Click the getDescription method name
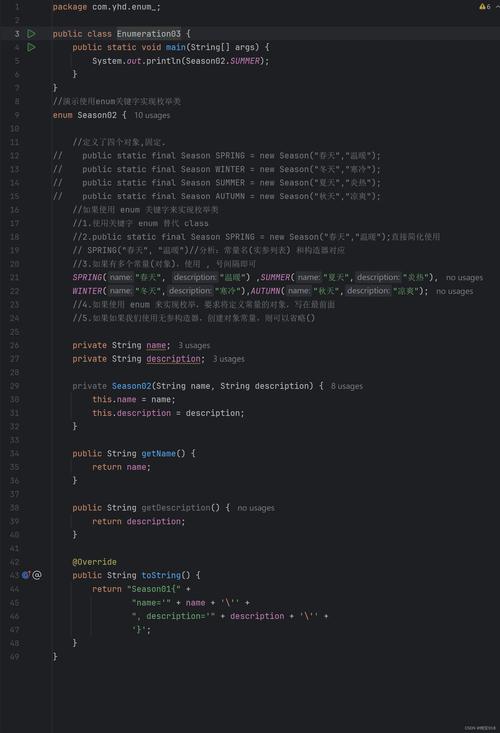The image size is (500, 733). (x=176, y=508)
